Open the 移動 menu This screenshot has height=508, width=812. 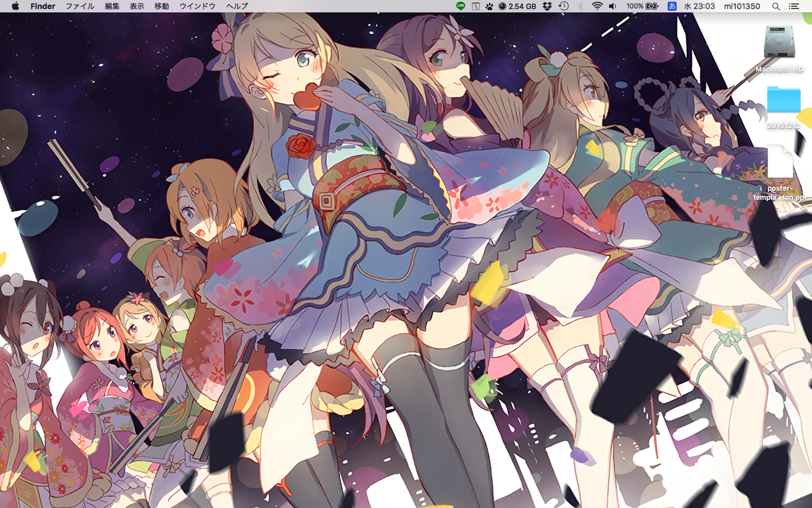(161, 6)
